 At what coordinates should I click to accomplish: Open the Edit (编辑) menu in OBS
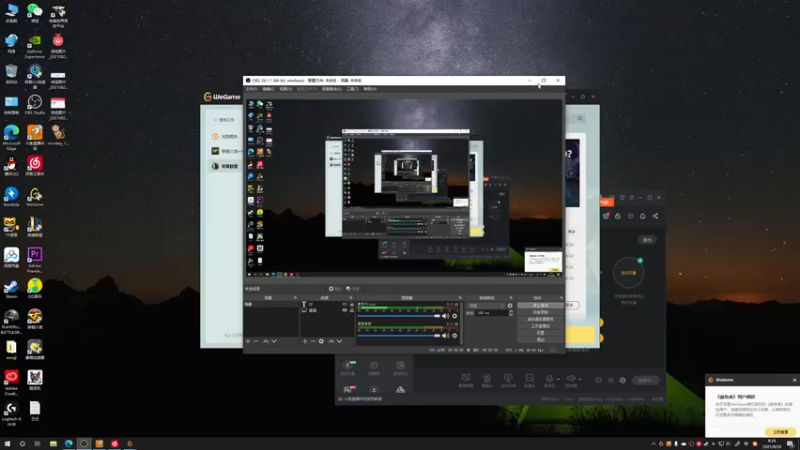268,89
